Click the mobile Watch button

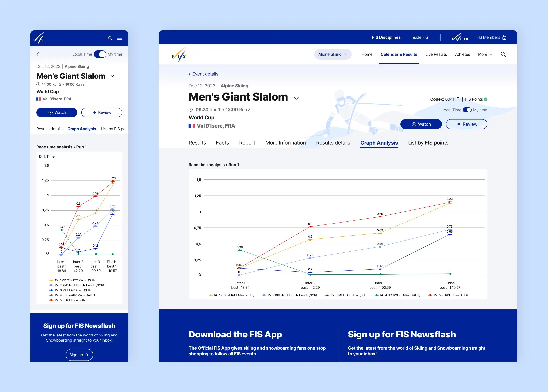(x=57, y=112)
